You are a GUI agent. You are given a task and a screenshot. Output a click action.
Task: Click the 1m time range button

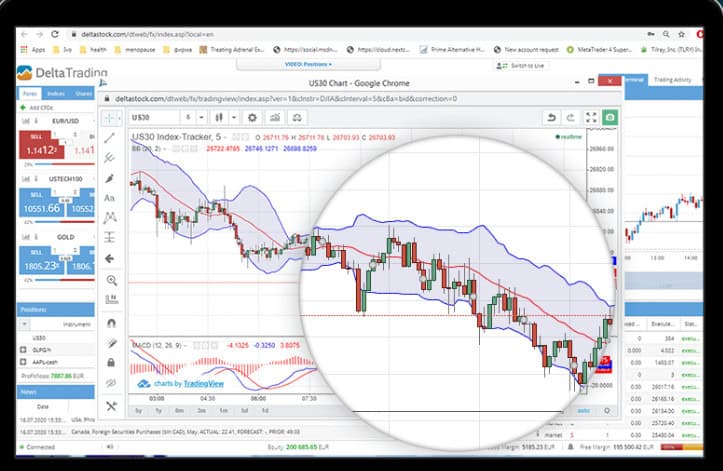point(223,411)
